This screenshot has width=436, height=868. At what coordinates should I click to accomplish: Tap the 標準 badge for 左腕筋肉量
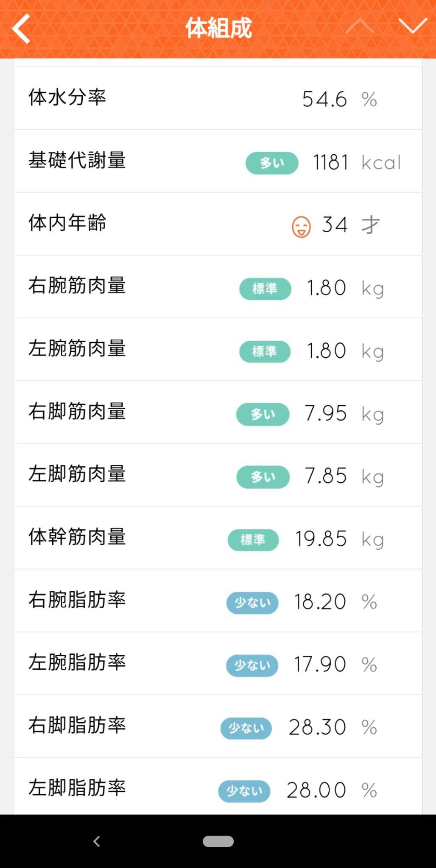[265, 351]
